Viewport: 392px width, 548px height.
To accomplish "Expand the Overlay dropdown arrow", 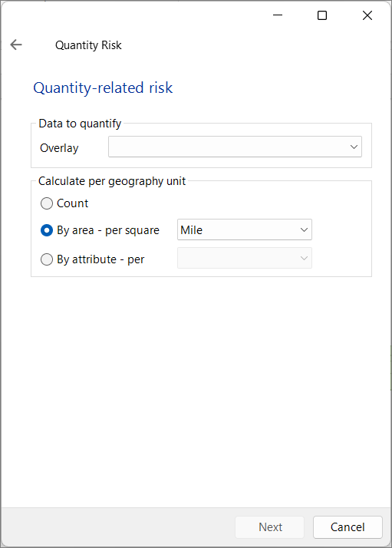I will [354, 147].
